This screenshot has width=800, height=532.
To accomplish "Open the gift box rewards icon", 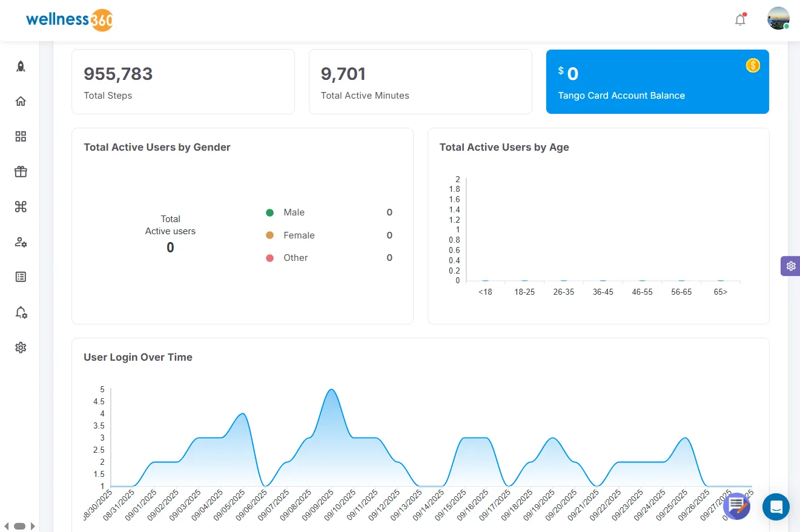I will click(21, 172).
